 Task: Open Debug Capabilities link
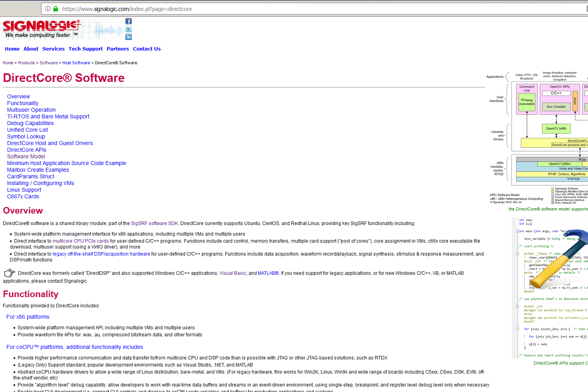(x=30, y=123)
